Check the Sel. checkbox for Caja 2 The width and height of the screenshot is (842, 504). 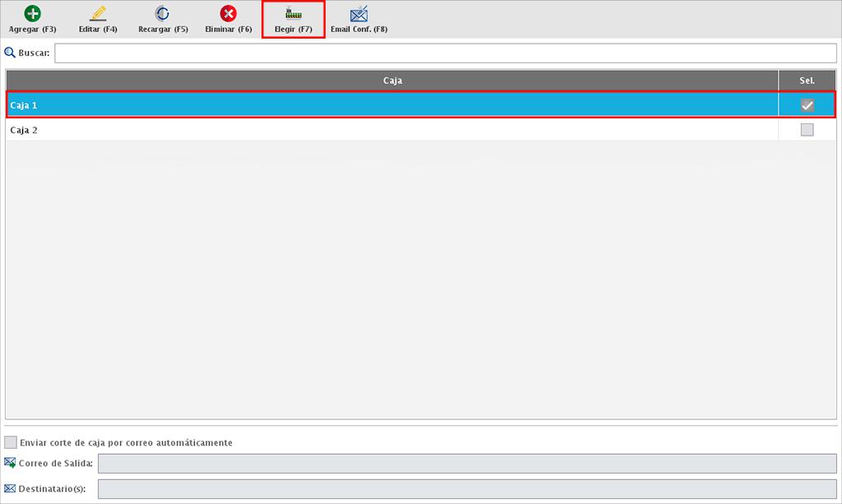807,130
